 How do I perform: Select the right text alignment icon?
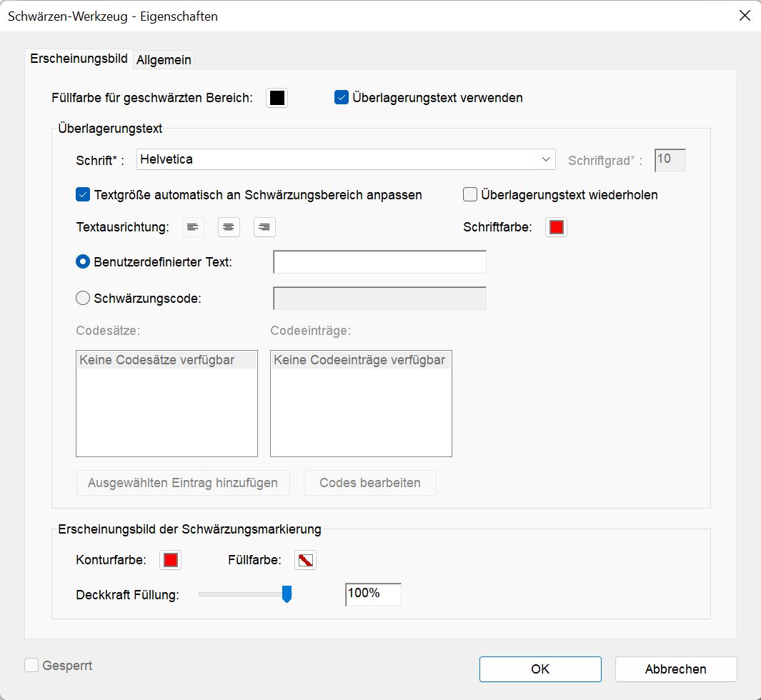click(x=264, y=227)
